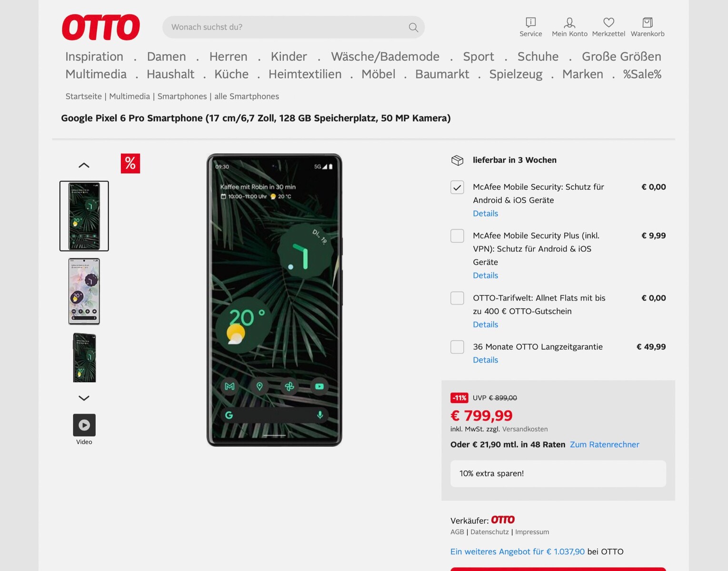
Task: Show previous product thumbnails with up chevron
Action: 84,165
